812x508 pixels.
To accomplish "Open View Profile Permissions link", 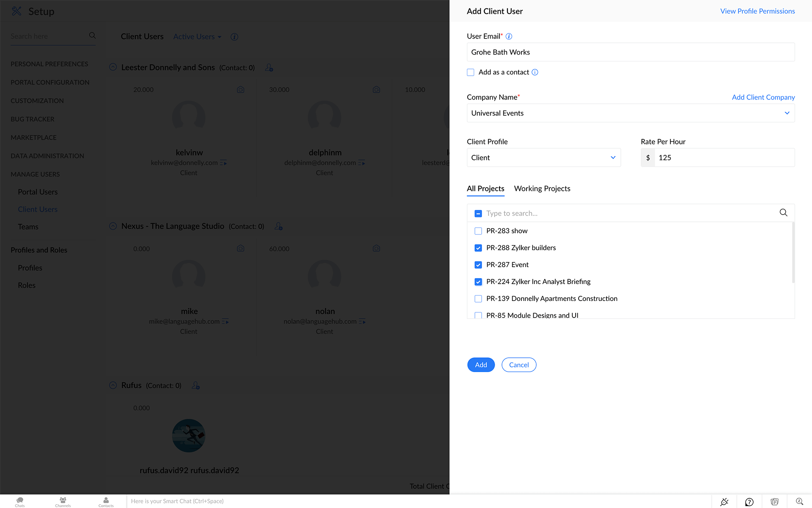I will tap(757, 11).
